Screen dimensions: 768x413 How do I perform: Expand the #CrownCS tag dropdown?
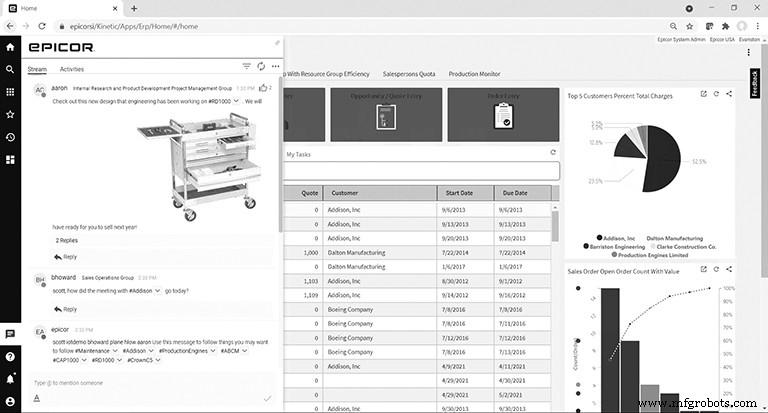tap(158, 360)
